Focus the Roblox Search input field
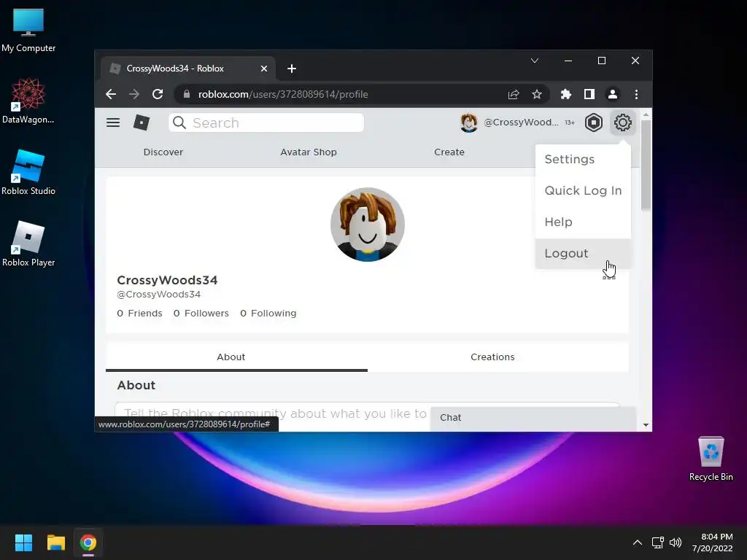This screenshot has height=560, width=747. (266, 122)
